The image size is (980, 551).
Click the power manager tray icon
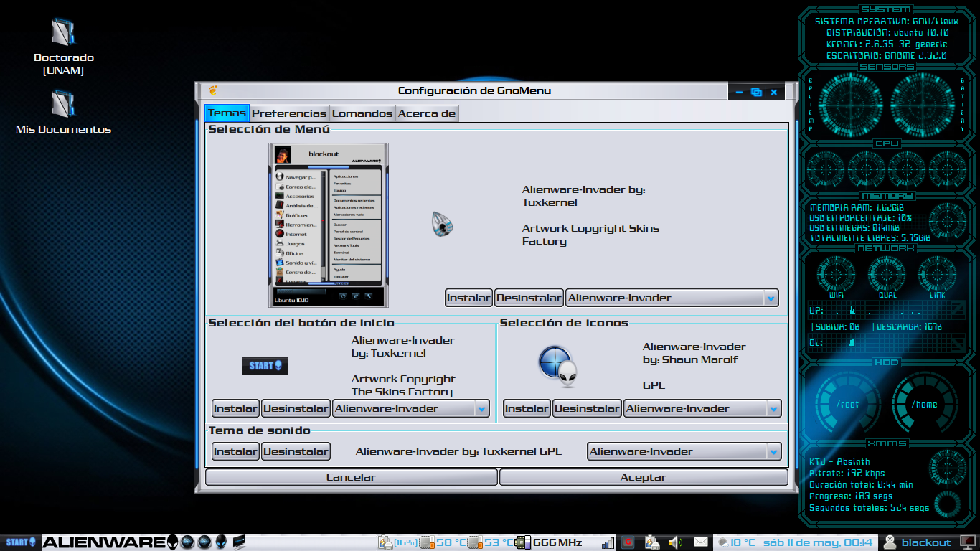pyautogui.click(x=652, y=543)
